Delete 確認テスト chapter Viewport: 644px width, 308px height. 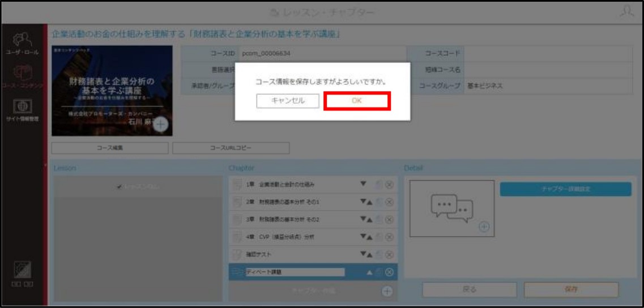coord(389,255)
